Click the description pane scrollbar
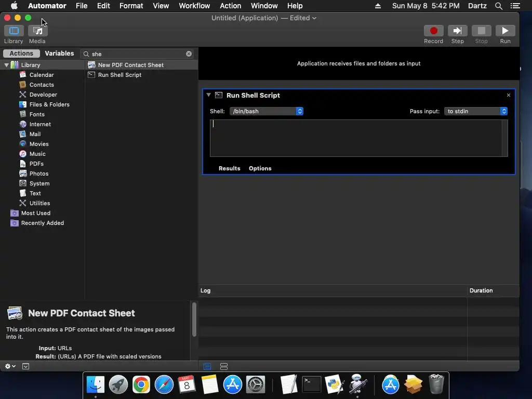 194,320
